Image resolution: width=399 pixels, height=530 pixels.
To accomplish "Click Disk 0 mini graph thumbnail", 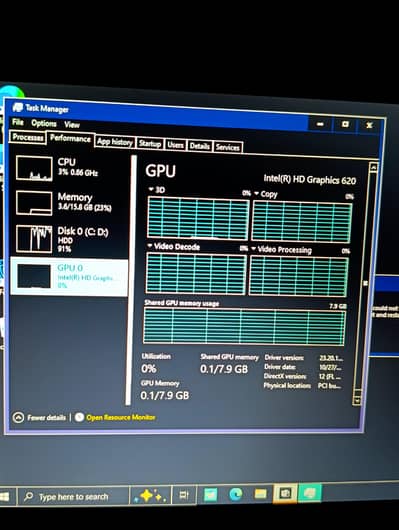I will point(34,239).
